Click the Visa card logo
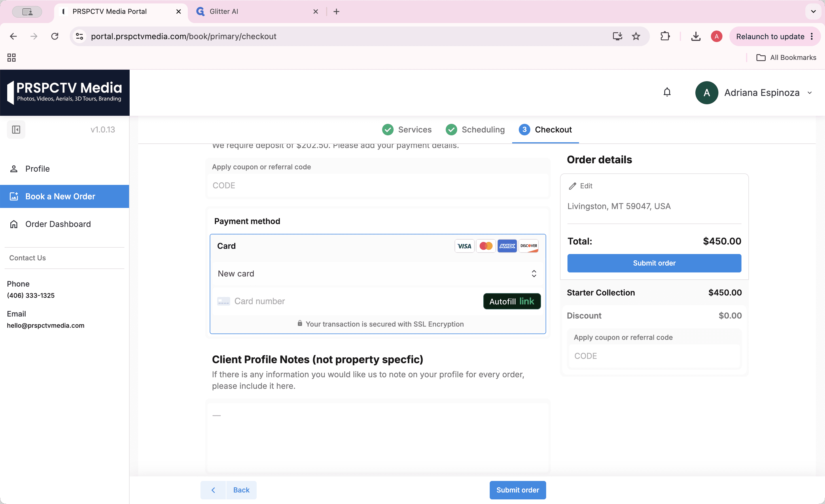The image size is (825, 504). point(464,246)
